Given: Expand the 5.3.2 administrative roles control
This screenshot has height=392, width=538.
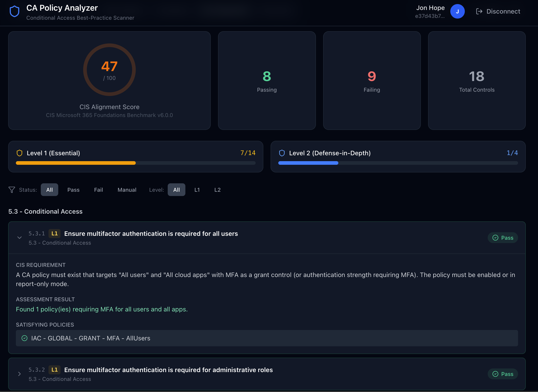Looking at the screenshot, I should 19,374.
